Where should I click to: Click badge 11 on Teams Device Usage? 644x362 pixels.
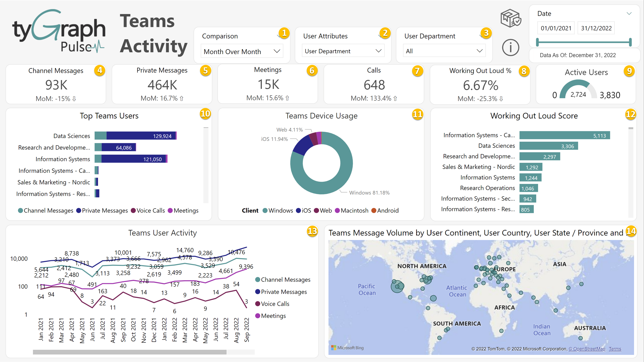[417, 114]
